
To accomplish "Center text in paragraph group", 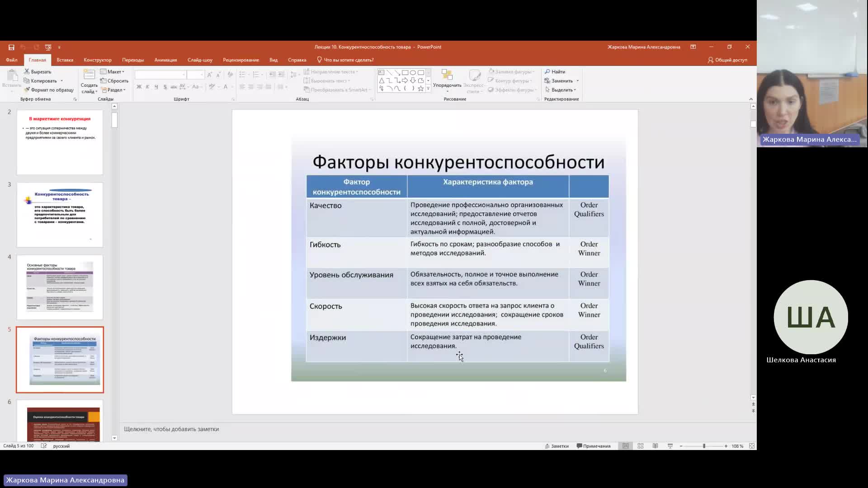I will 251,87.
